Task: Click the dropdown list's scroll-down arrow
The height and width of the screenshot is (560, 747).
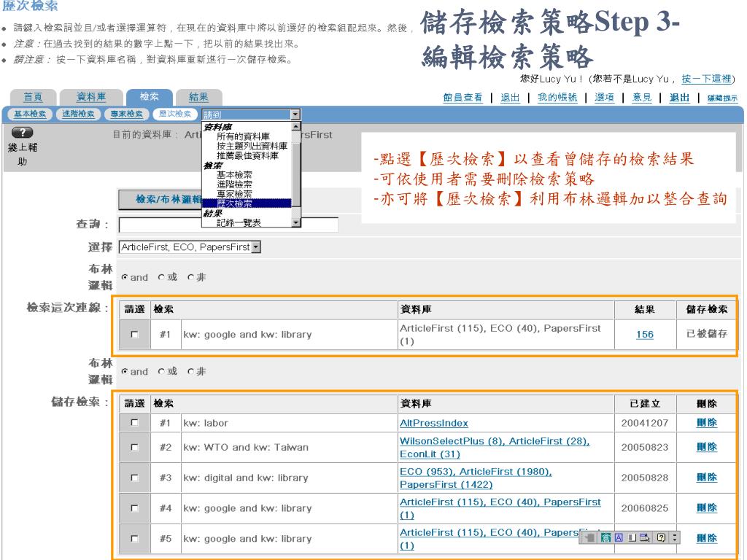Action: click(x=296, y=223)
